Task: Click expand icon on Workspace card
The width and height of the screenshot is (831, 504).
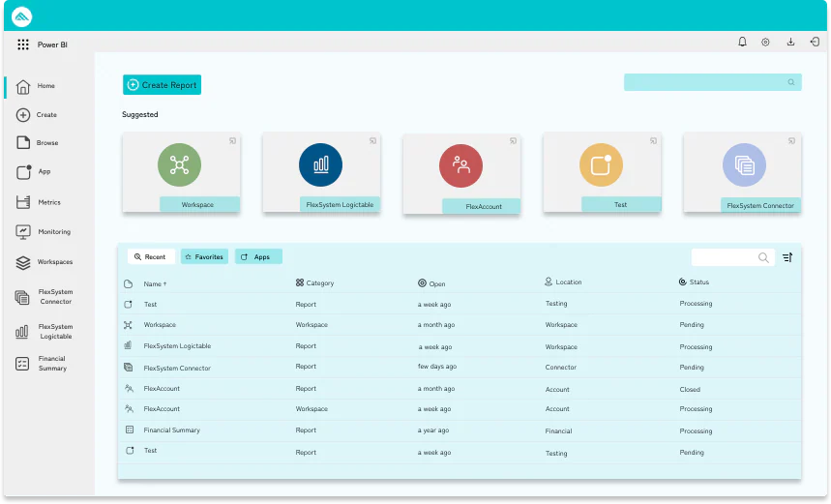Action: [232, 141]
